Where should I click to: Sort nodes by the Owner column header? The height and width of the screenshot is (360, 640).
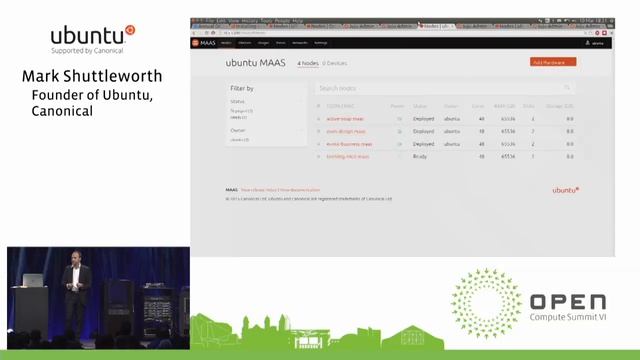[451, 106]
